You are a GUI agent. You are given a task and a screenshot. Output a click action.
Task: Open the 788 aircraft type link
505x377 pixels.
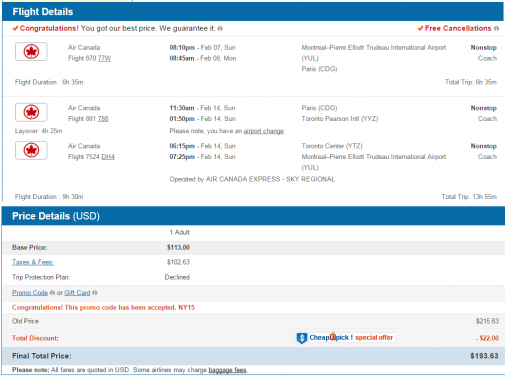coord(103,119)
